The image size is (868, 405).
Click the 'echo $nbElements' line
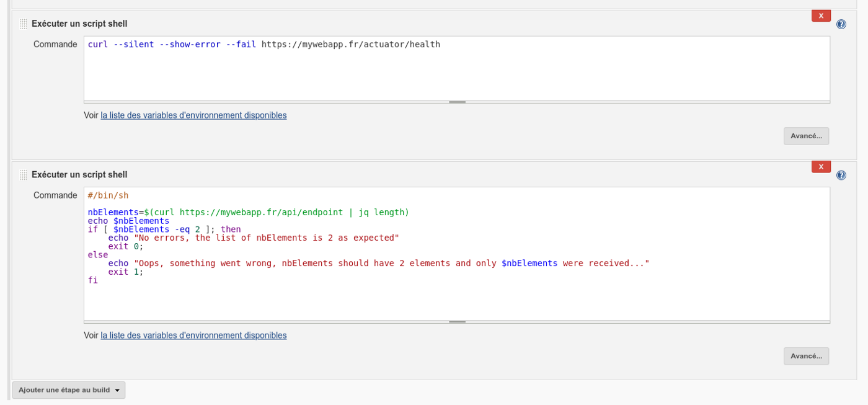tap(128, 221)
